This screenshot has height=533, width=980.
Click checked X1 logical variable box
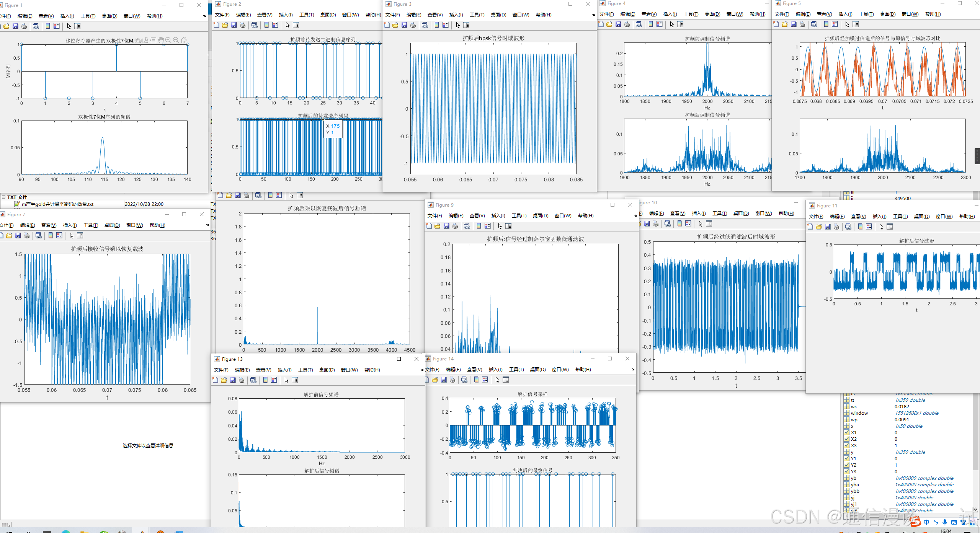point(846,432)
